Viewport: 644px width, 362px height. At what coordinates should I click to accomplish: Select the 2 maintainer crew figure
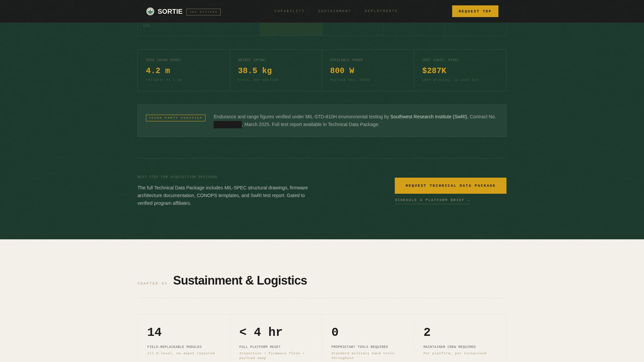coord(427,332)
